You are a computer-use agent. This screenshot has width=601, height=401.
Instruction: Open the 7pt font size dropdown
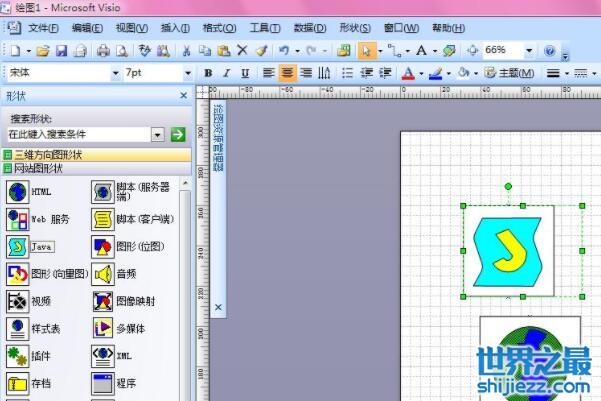tap(187, 73)
